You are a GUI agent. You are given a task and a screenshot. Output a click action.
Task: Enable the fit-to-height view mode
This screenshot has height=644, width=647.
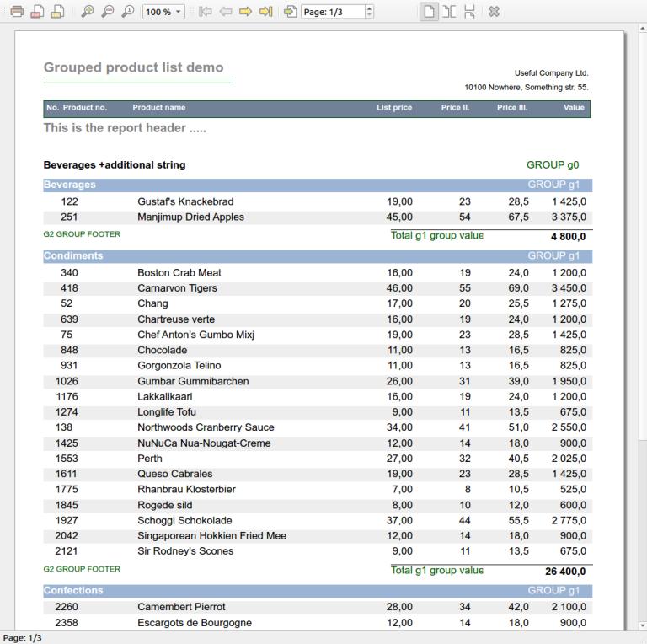[x=469, y=12]
